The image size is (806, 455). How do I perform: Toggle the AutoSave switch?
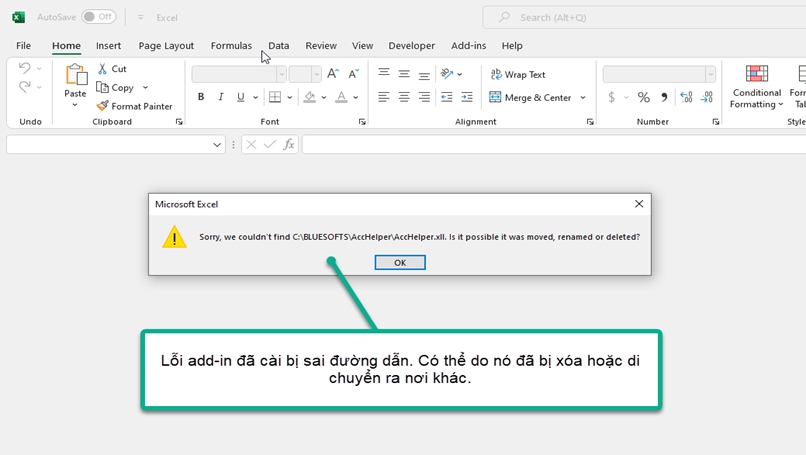click(x=99, y=17)
